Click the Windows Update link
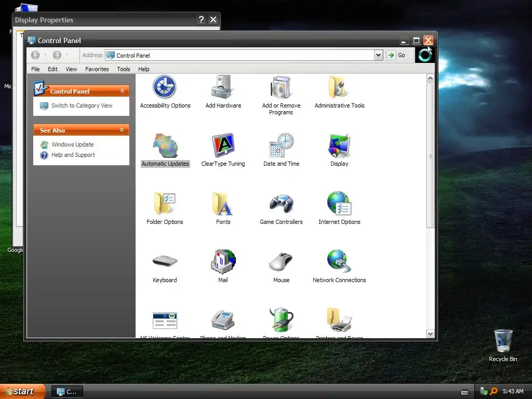This screenshot has width=532, height=399. (x=72, y=144)
